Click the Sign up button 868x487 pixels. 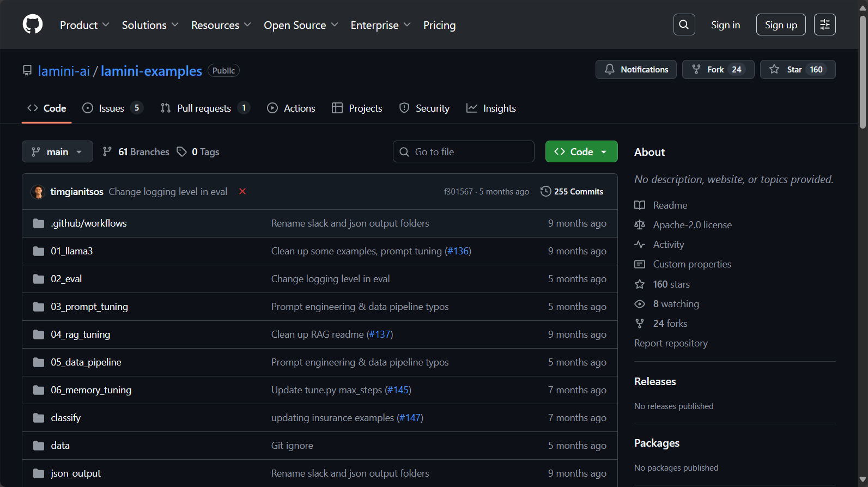[x=781, y=25]
